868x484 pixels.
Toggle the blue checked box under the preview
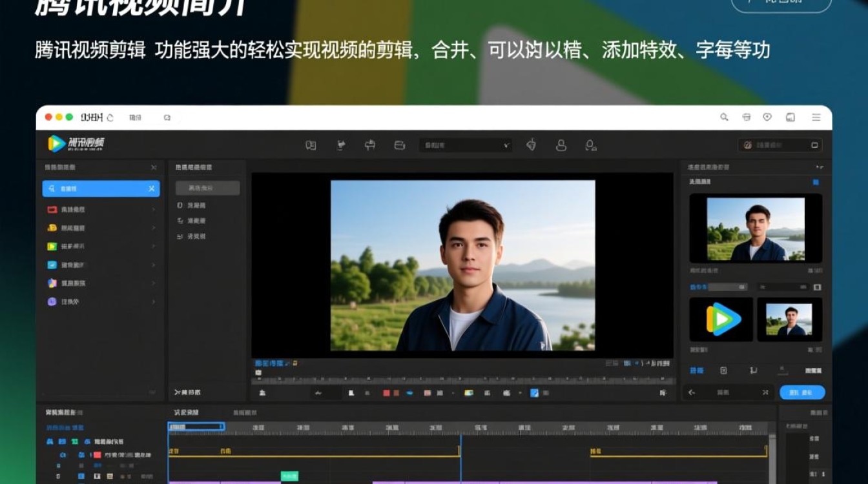pyautogui.click(x=534, y=392)
